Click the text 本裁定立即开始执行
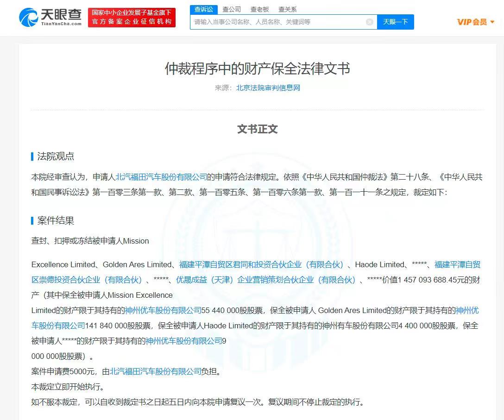This screenshot has width=504, height=420. 68,387
